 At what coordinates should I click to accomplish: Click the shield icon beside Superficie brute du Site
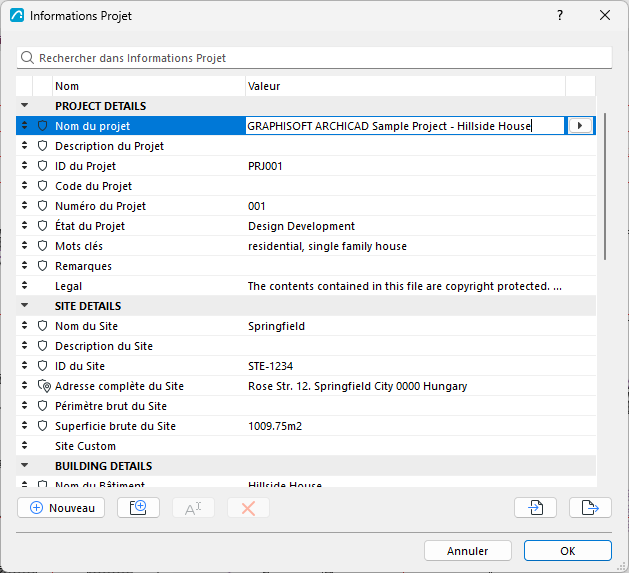tap(43, 426)
